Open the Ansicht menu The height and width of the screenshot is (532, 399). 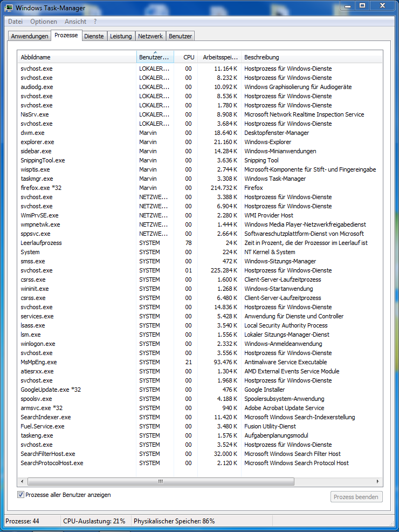tap(75, 22)
